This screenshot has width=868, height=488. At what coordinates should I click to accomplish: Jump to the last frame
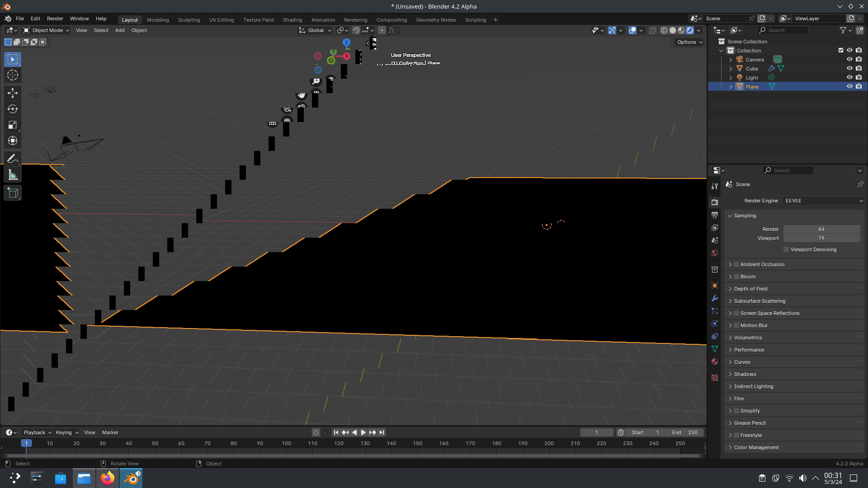[382, 432]
